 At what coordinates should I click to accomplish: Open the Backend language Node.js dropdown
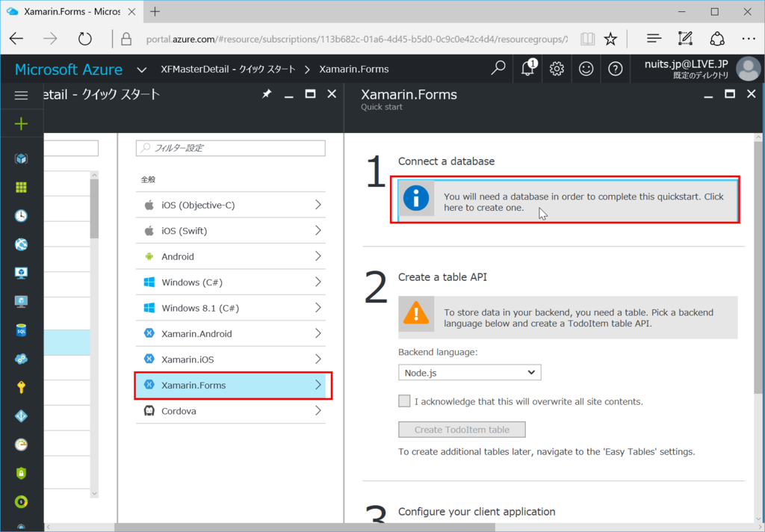pyautogui.click(x=469, y=373)
